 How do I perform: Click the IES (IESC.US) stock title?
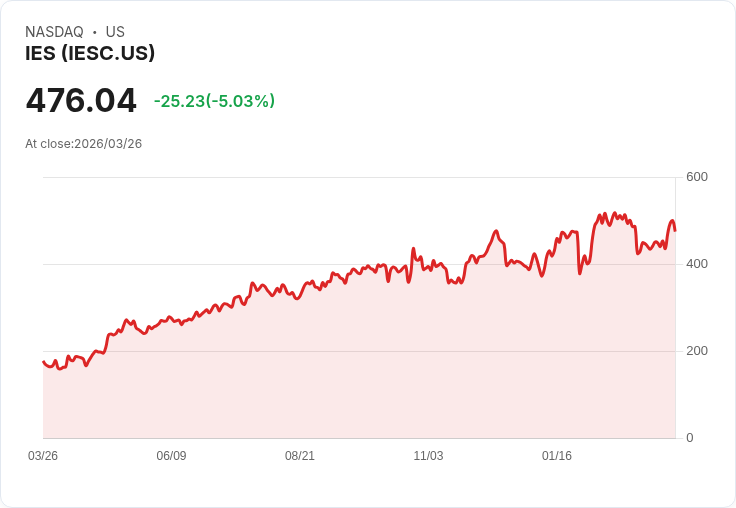90,54
